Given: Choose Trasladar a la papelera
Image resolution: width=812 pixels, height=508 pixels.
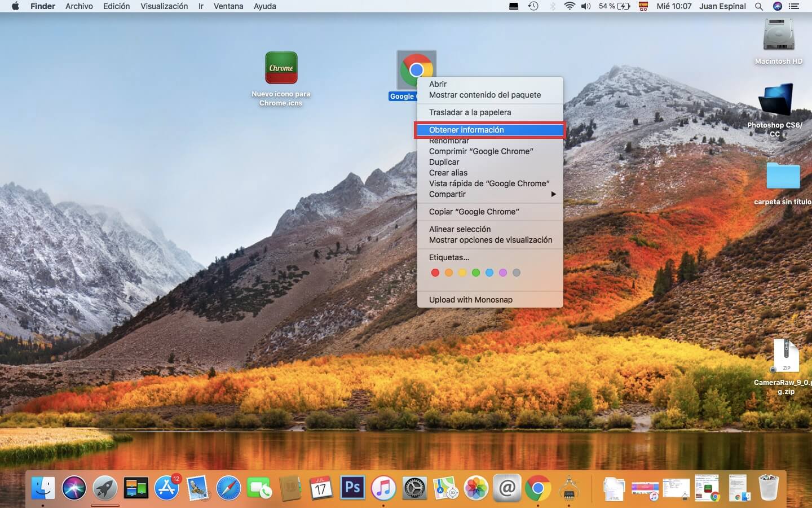Looking at the screenshot, I should (x=490, y=112).
